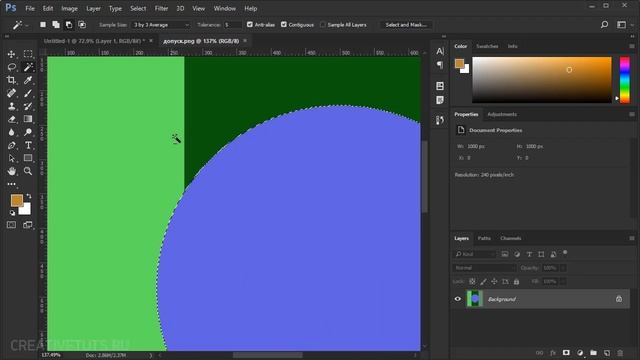
Task: Reset default foreground and background colors
Action: coord(12,213)
